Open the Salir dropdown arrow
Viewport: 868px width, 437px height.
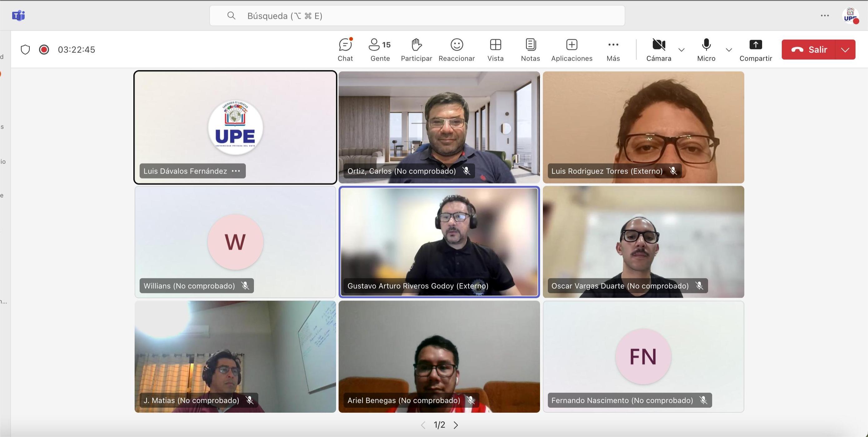click(845, 50)
